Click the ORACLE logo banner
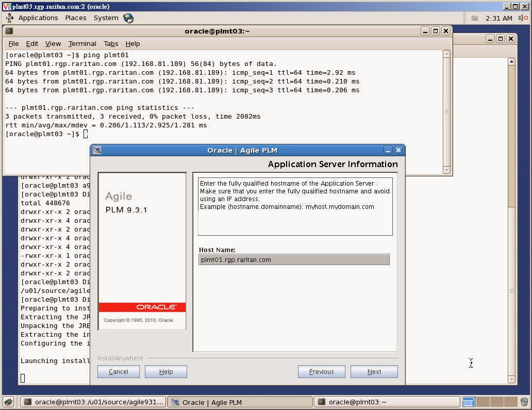Image resolution: width=532 pixels, height=410 pixels. point(142,307)
